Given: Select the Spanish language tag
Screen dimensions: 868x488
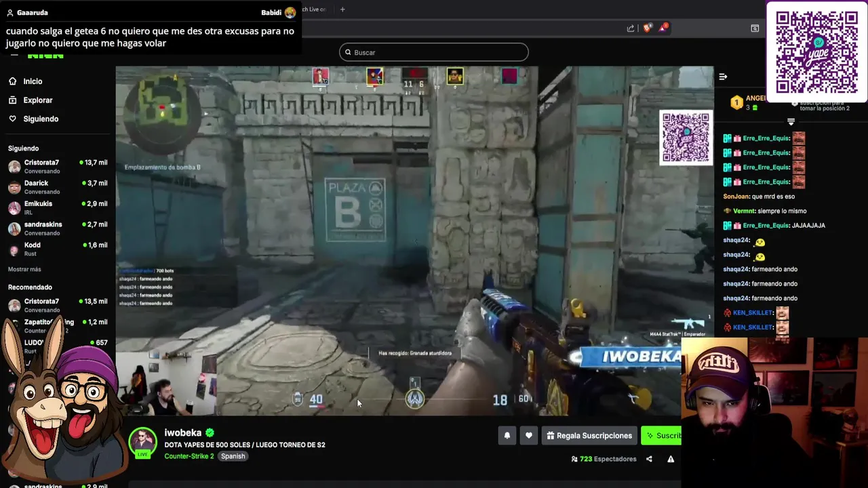Looking at the screenshot, I should [233, 456].
